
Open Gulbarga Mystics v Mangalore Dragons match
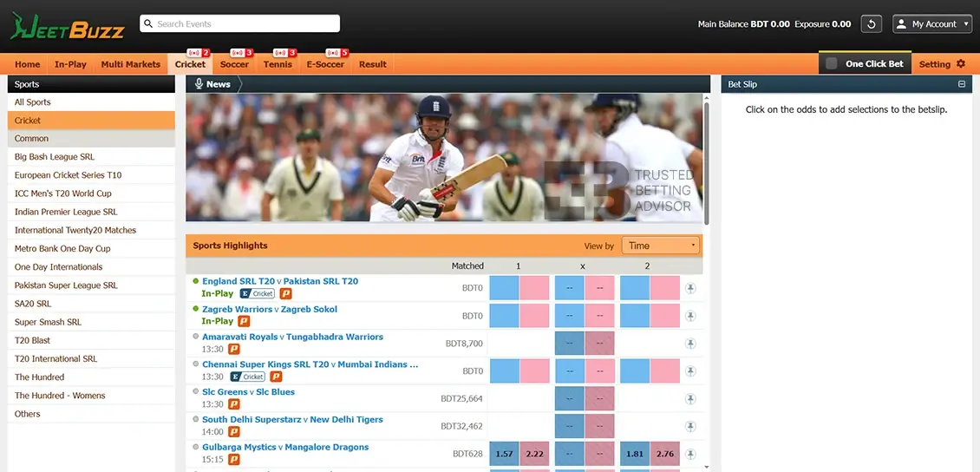285,447
